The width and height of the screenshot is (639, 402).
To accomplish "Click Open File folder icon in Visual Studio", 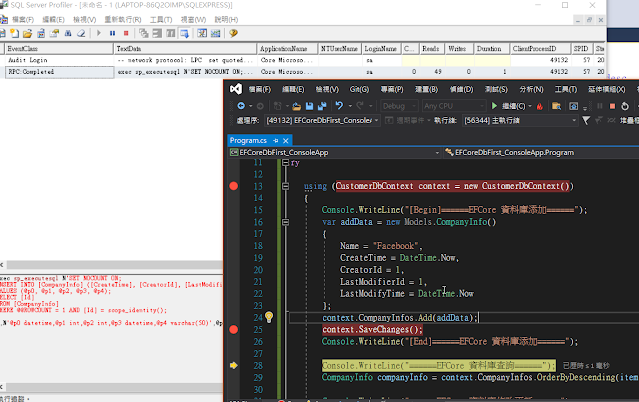I will click(296, 106).
